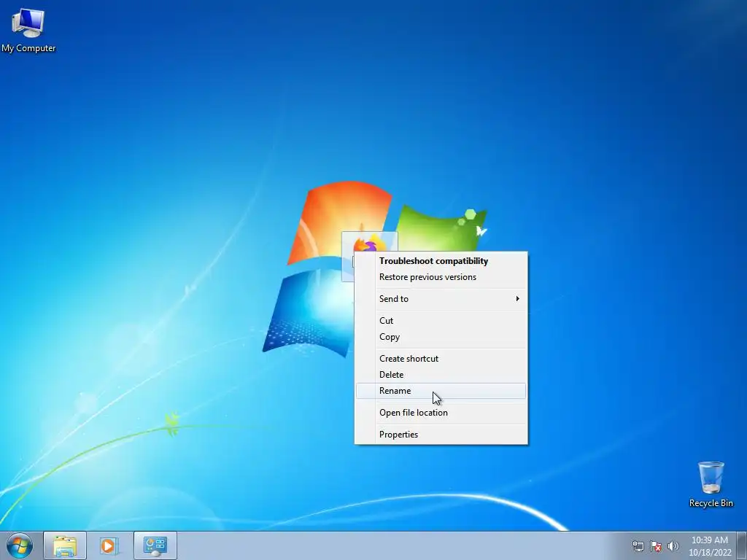Choose Copy from the context menu
Viewport: 747px width, 560px height.
pyautogui.click(x=441, y=337)
